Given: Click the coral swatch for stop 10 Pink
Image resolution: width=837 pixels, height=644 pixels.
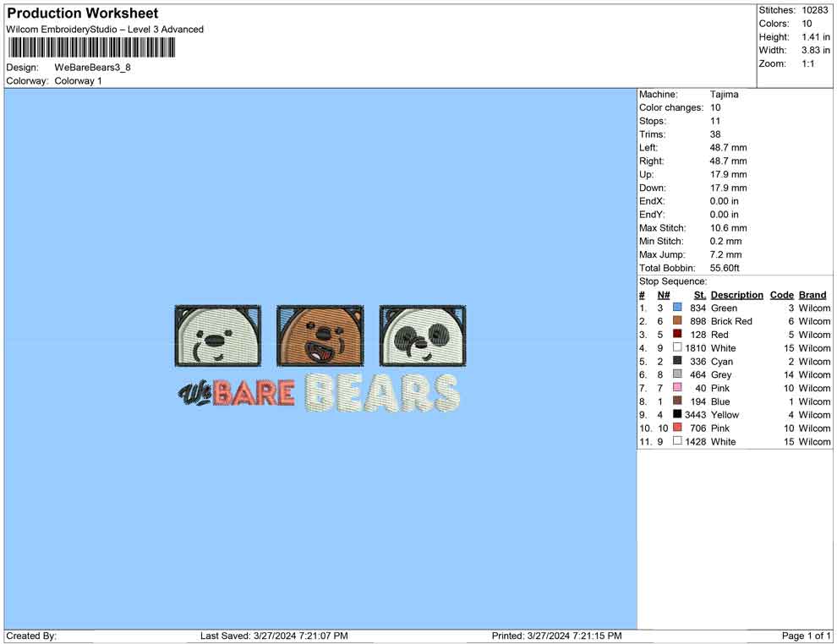Looking at the screenshot, I should tap(677, 428).
